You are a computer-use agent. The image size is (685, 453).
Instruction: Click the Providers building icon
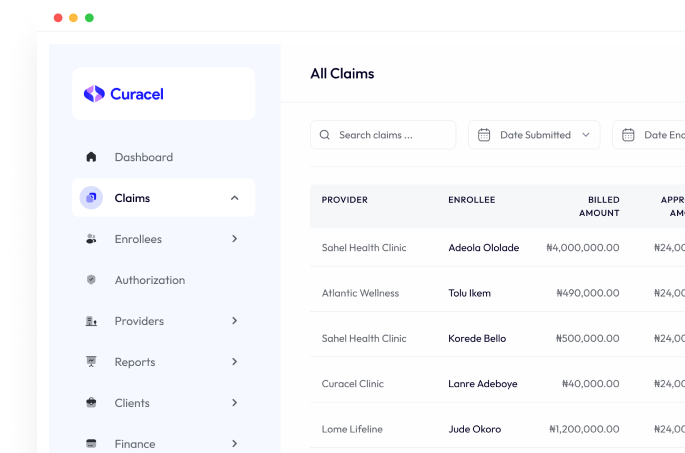pyautogui.click(x=91, y=321)
